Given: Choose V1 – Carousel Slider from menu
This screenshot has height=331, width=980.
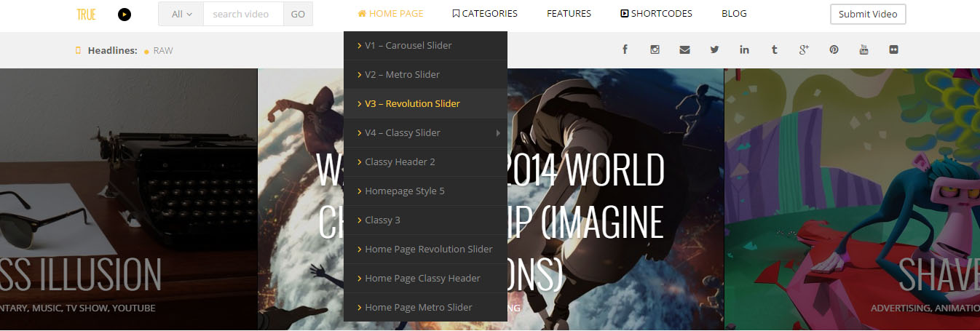Looking at the screenshot, I should point(408,45).
